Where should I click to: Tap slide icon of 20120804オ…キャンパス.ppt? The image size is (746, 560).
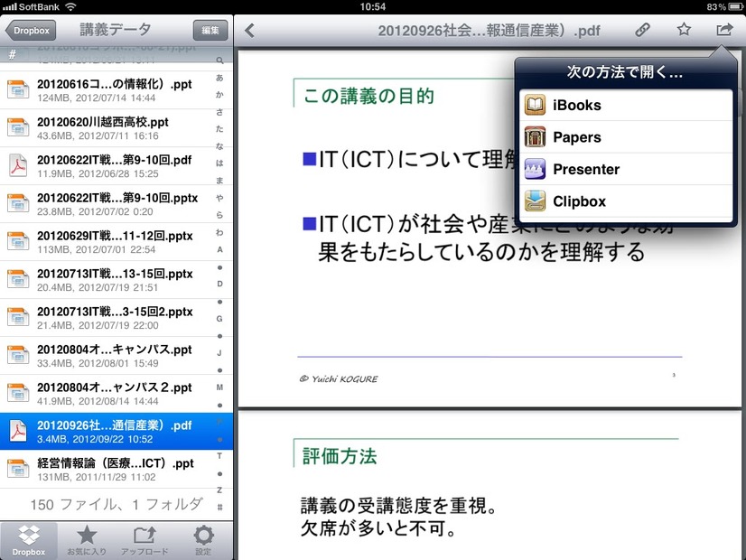(18, 355)
